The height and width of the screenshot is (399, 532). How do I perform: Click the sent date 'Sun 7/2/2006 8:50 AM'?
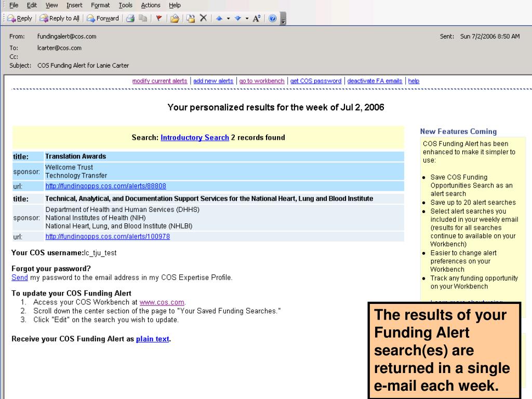[490, 36]
